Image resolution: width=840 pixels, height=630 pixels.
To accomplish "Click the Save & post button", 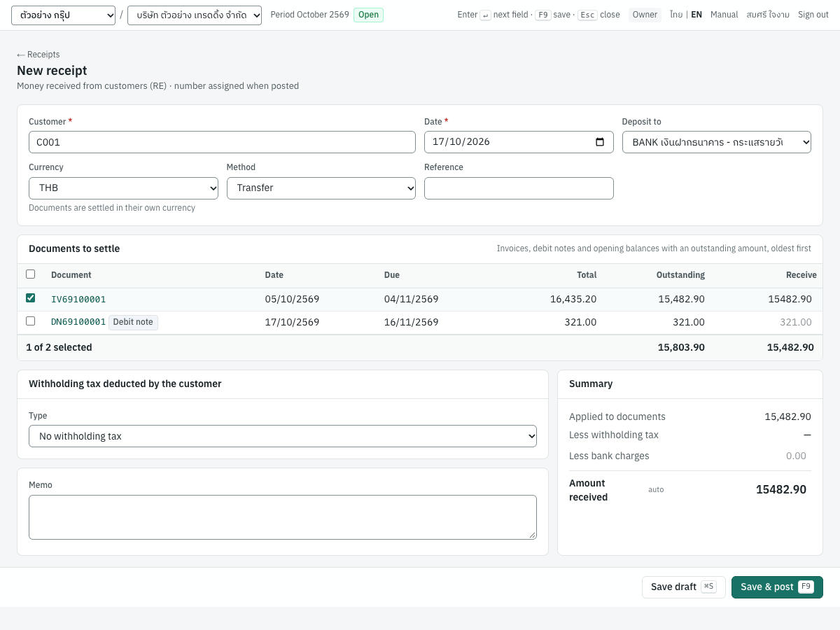I will click(x=777, y=587).
